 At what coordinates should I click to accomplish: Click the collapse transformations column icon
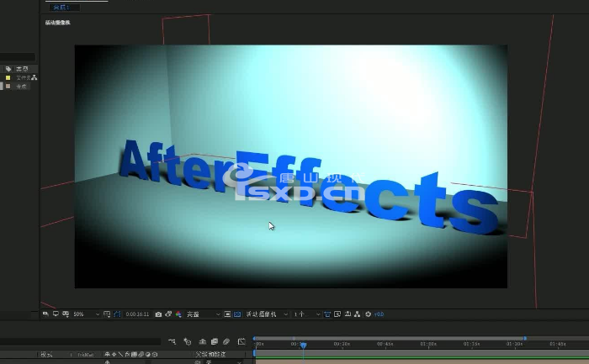tap(114, 354)
